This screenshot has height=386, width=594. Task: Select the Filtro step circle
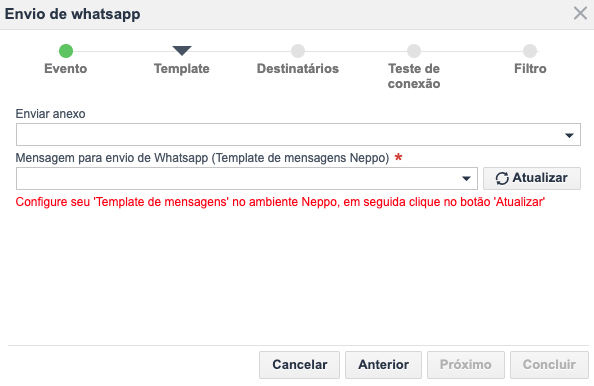[x=530, y=51]
